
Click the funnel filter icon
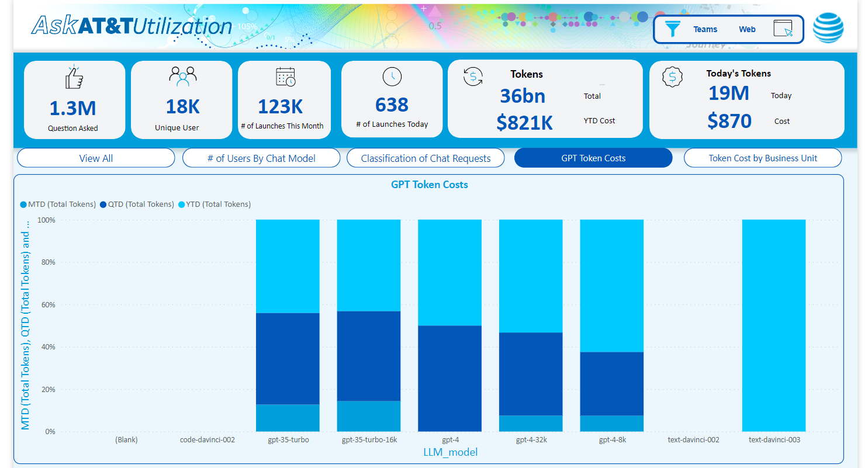[x=673, y=29]
